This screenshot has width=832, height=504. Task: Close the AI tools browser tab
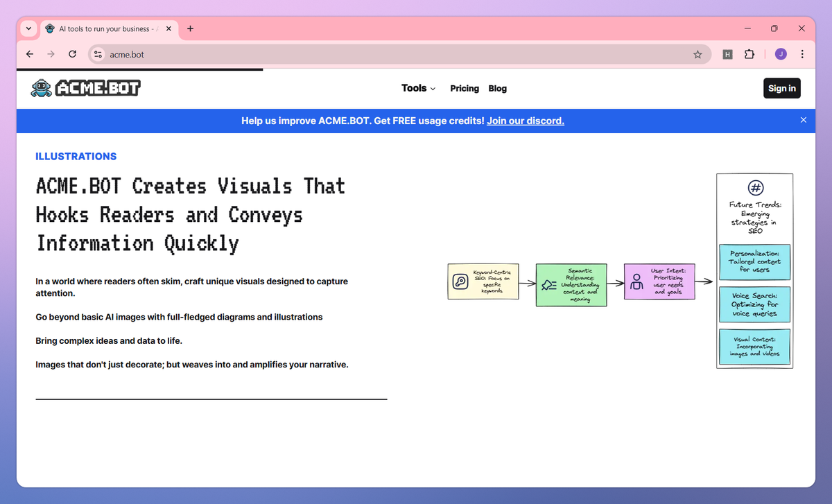tap(168, 29)
